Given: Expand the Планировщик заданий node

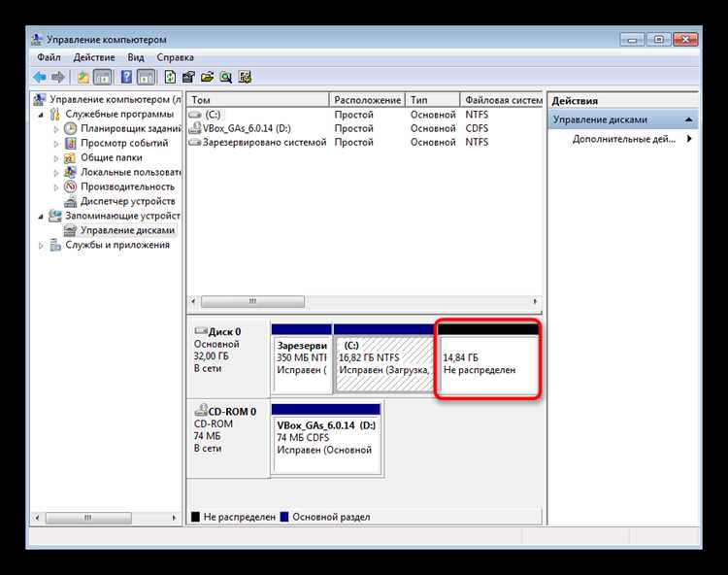Looking at the screenshot, I should [56, 128].
